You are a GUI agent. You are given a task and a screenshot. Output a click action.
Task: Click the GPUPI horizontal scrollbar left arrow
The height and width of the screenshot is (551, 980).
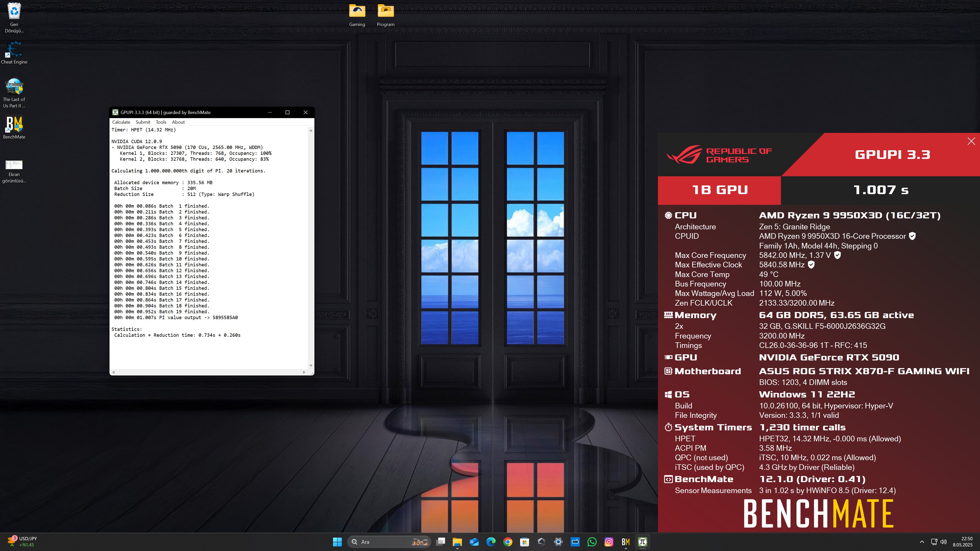(x=113, y=372)
